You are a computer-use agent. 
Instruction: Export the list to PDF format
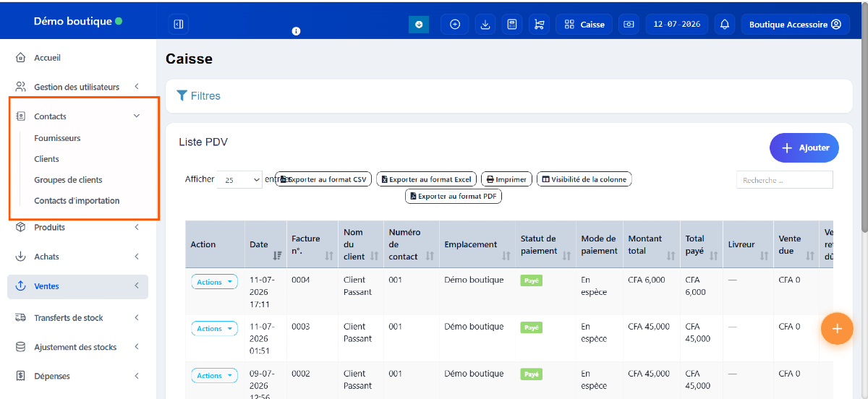point(454,196)
